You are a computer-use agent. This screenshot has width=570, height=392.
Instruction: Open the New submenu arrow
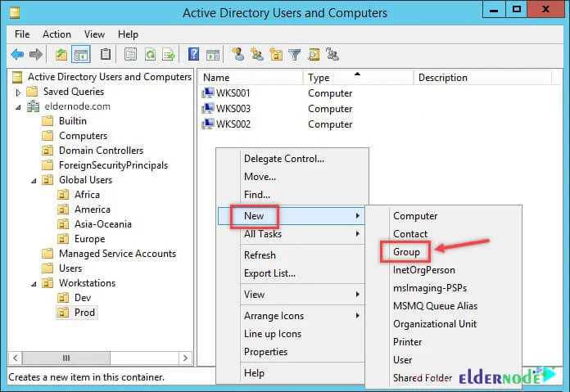tap(358, 216)
